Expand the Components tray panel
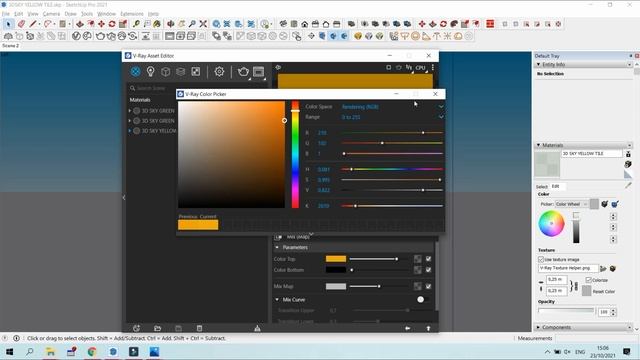The height and width of the screenshot is (360, 640). (x=538, y=327)
